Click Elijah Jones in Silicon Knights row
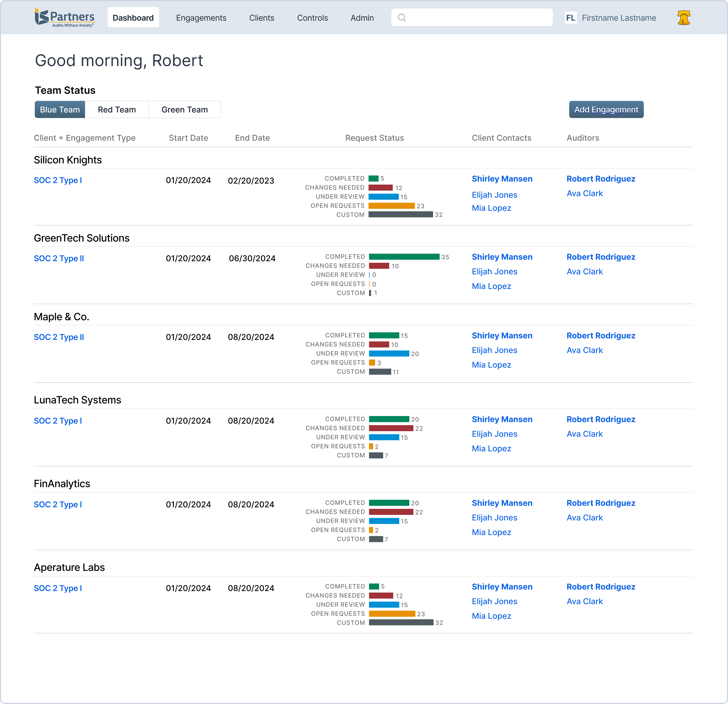The height and width of the screenshot is (704, 728). click(x=494, y=195)
